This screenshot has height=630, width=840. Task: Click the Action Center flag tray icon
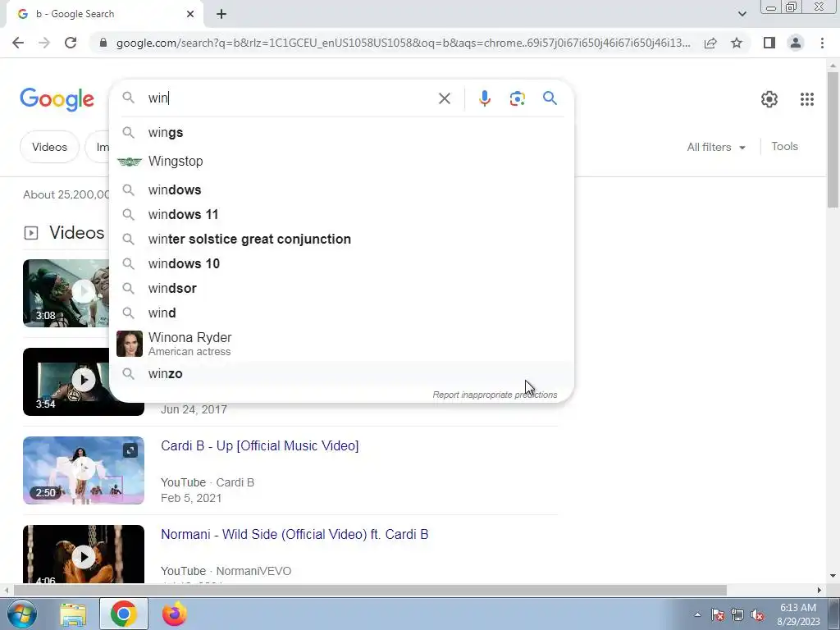[x=718, y=614]
